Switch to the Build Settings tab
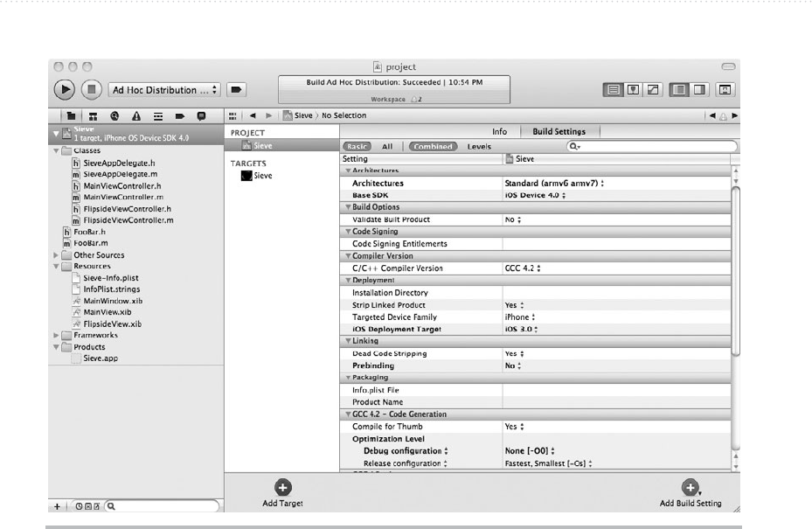The width and height of the screenshot is (812, 529). [x=559, y=132]
